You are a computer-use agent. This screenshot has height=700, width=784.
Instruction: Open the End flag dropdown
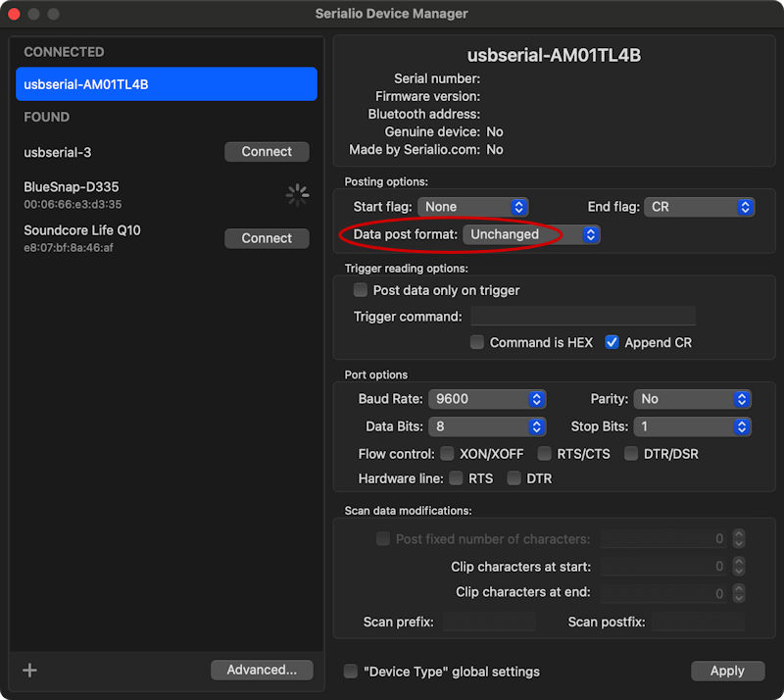pyautogui.click(x=699, y=207)
